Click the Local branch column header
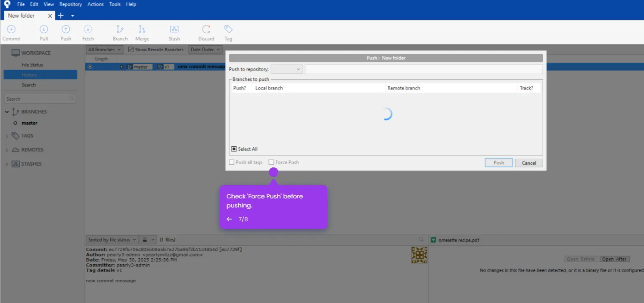644x303 pixels. 269,88
